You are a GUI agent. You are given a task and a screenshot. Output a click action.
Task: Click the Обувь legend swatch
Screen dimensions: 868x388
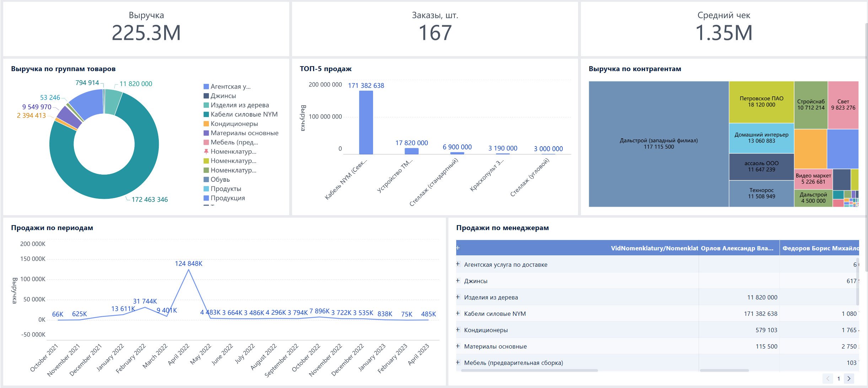[206, 179]
